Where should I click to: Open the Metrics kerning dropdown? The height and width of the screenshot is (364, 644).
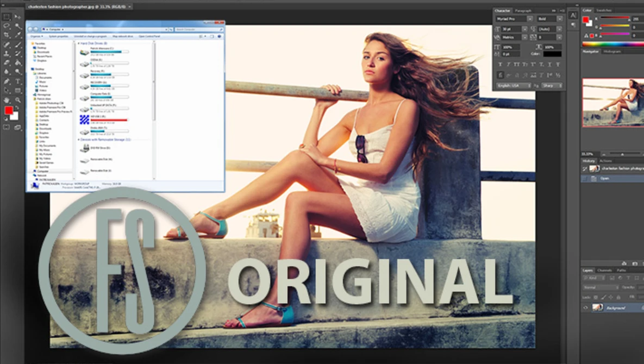[x=524, y=37]
